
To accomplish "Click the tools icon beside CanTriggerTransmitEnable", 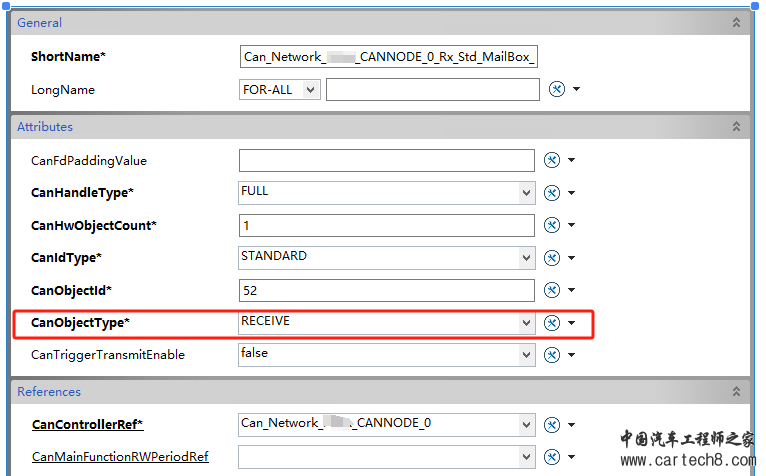I will point(551,355).
